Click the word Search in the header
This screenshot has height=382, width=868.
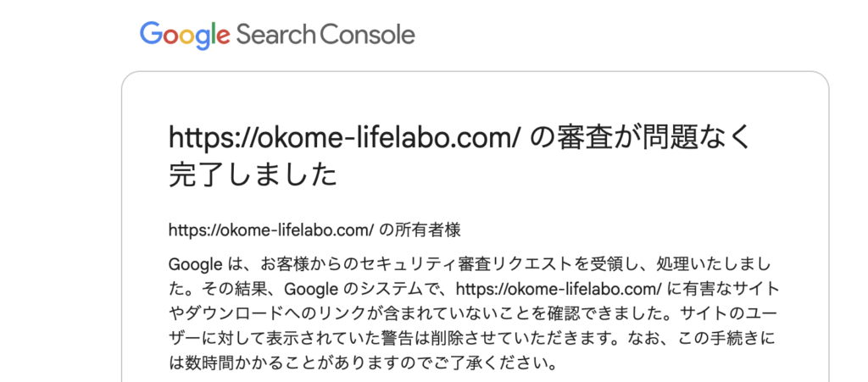276,34
